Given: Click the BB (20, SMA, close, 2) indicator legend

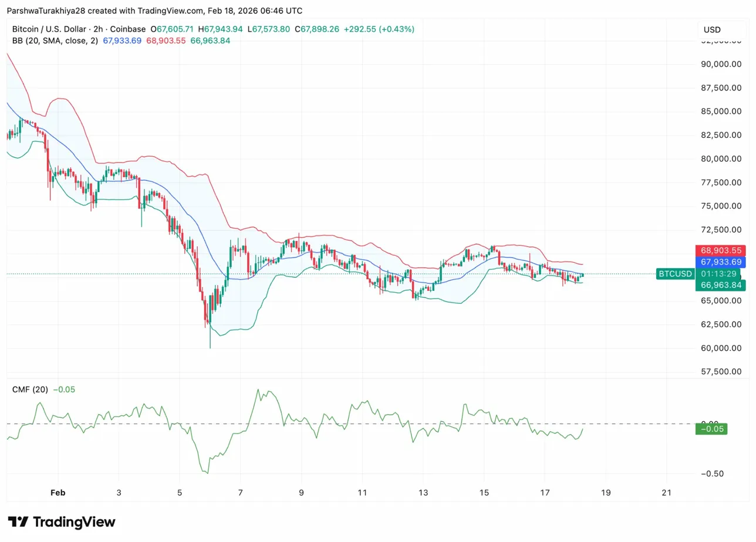Looking at the screenshot, I should (x=55, y=40).
